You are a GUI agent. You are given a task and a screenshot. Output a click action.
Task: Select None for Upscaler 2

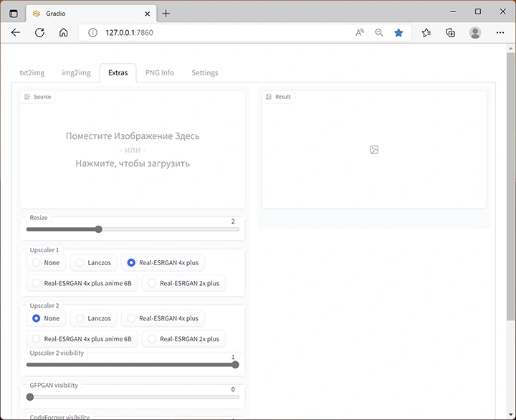(46, 318)
